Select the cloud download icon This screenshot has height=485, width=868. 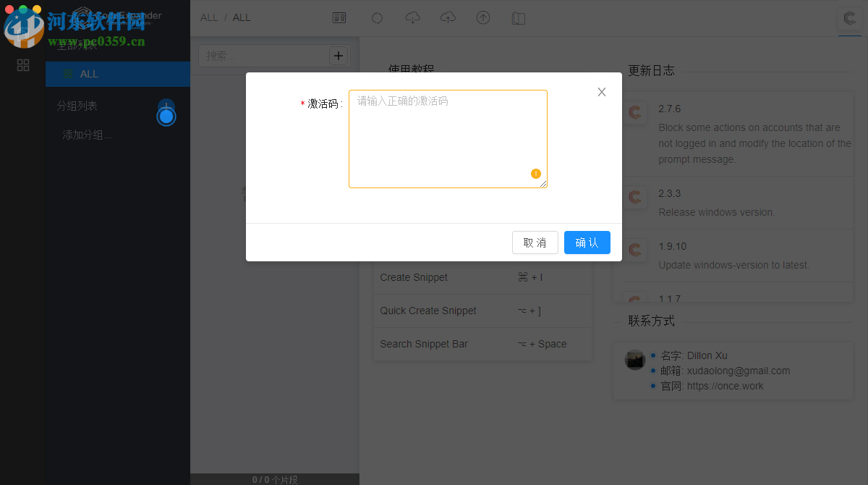click(x=412, y=17)
